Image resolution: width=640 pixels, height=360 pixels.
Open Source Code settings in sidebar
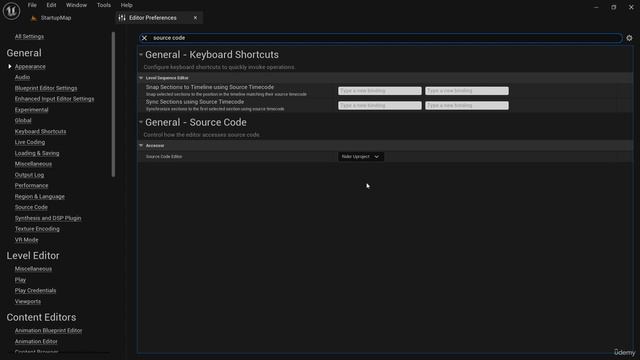[31, 207]
